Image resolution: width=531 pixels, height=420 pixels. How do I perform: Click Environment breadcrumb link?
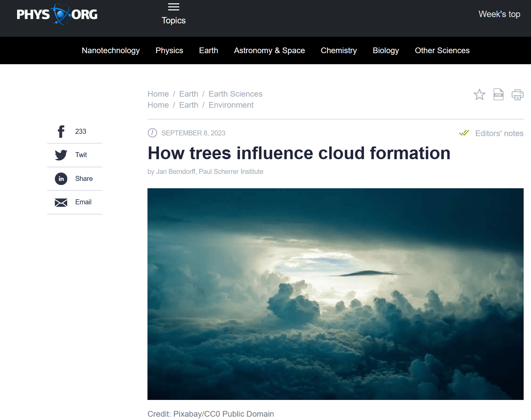tap(231, 105)
